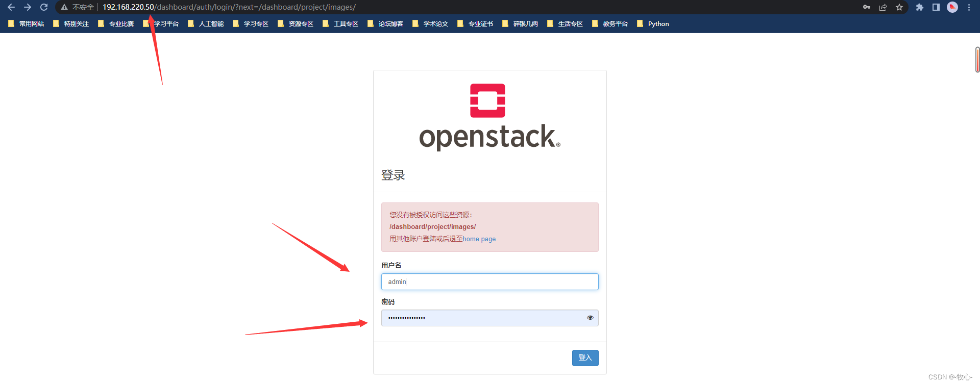Open the 论坛博客 bookmark folder

click(385, 24)
